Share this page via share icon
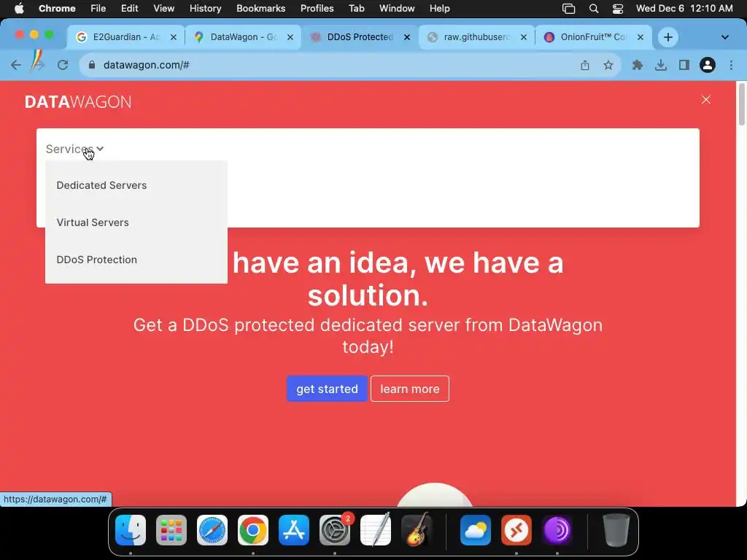This screenshot has height=560, width=747. [585, 65]
